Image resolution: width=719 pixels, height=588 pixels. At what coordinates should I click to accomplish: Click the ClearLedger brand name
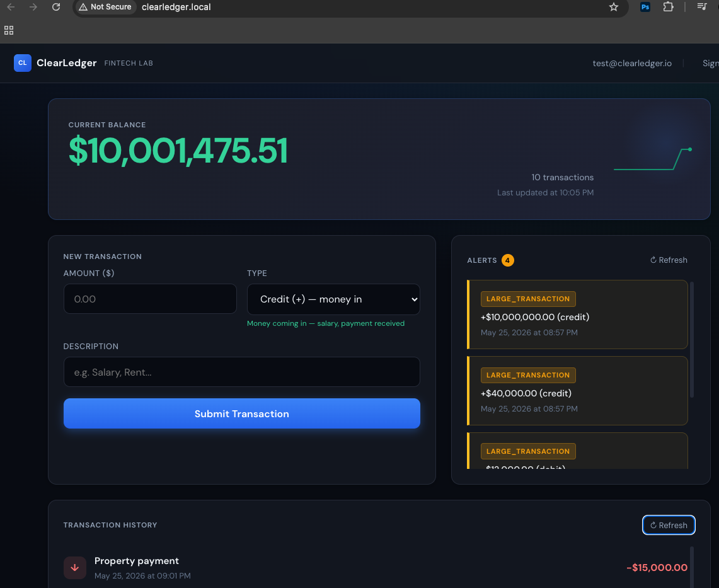(67, 63)
